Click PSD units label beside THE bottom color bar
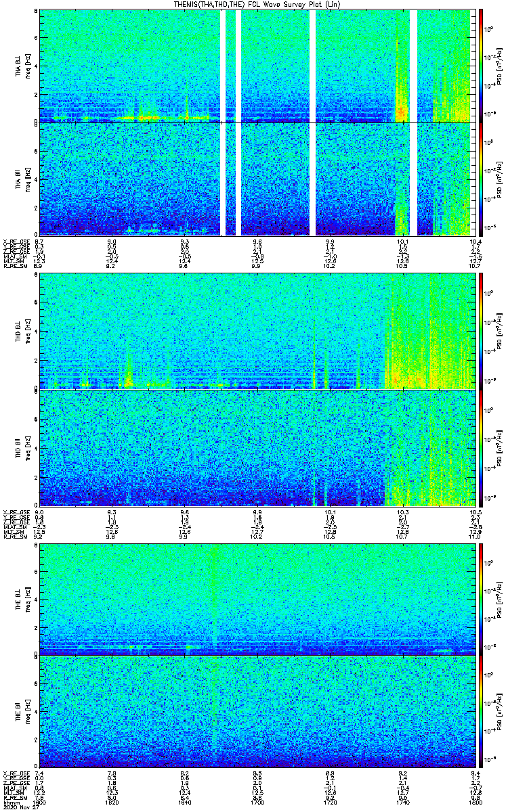 pyautogui.click(x=500, y=712)
